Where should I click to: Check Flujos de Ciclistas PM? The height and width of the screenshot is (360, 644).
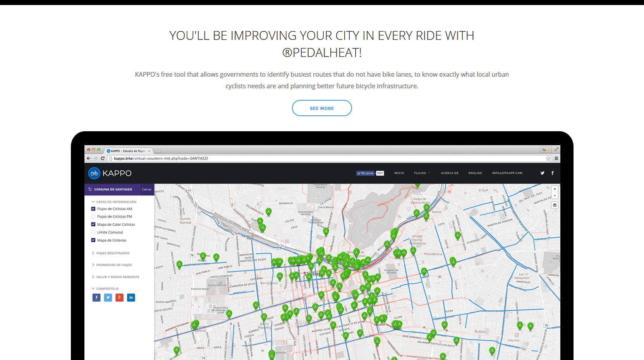pos(93,217)
